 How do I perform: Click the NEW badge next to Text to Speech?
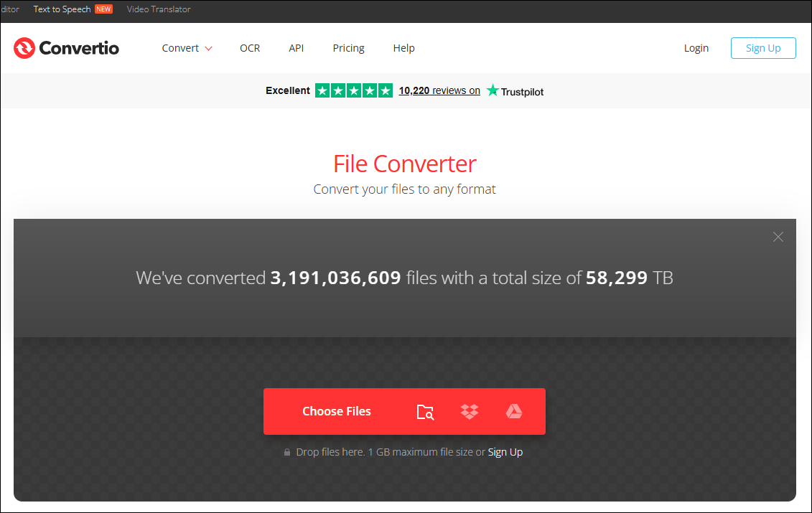pos(103,9)
